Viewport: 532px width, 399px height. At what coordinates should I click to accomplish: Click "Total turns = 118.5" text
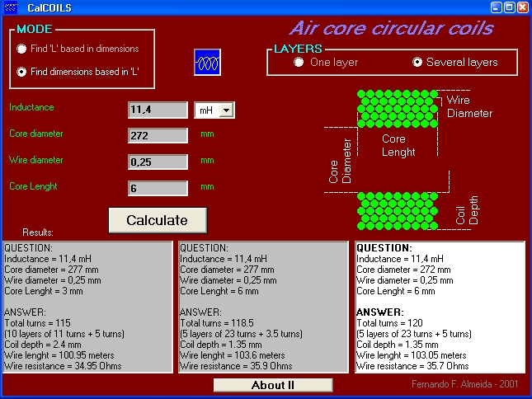(x=217, y=323)
